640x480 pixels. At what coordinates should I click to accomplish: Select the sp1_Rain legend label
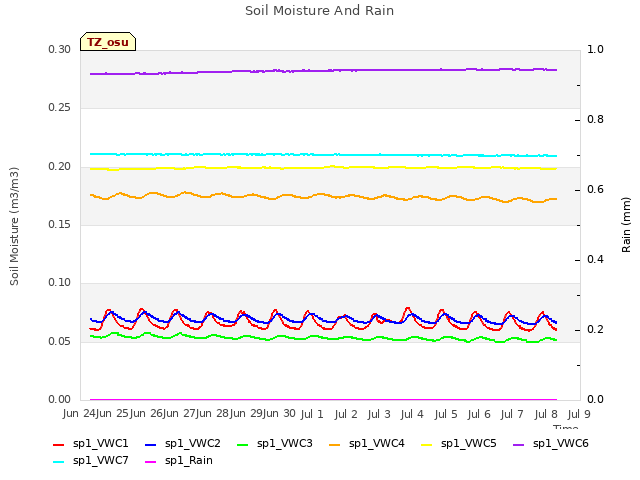(189, 461)
